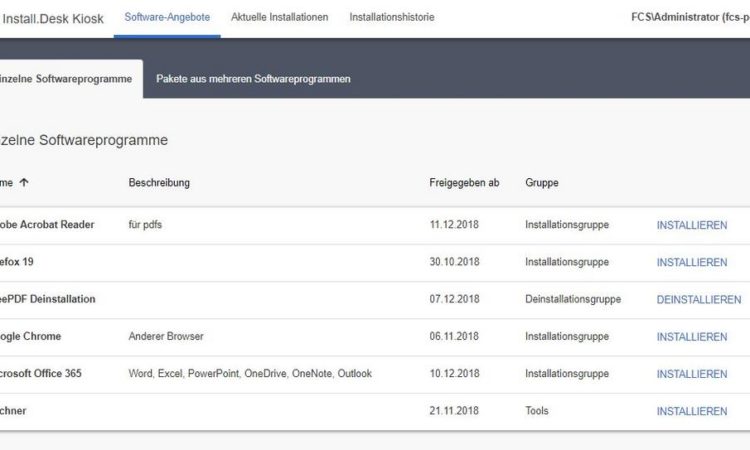Click the 'für pdfs' description text
750x450 pixels.
coord(145,225)
